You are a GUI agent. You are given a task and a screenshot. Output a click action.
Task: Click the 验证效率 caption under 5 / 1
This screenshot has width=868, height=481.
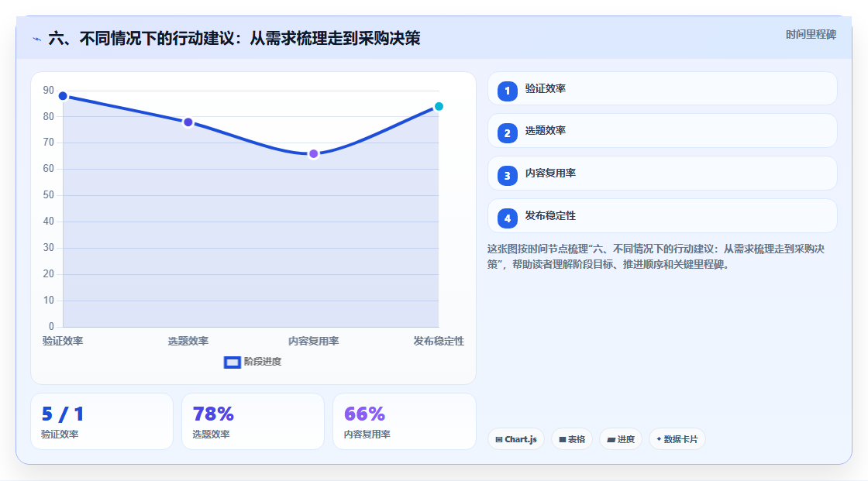point(60,435)
